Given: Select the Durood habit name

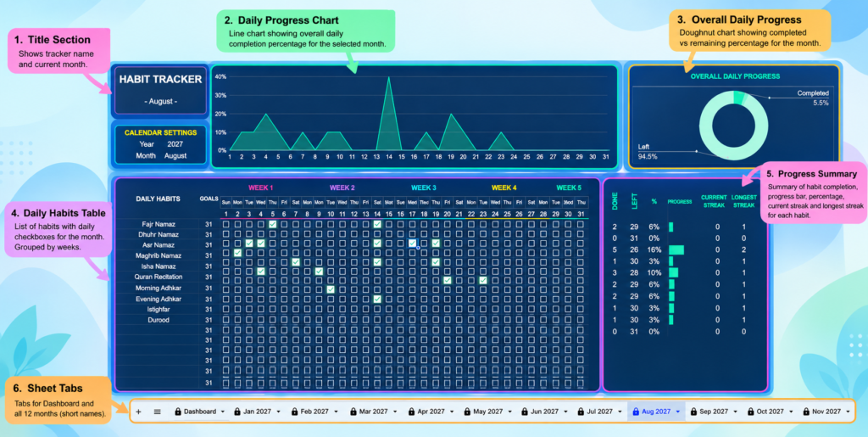Looking at the screenshot, I should (159, 320).
